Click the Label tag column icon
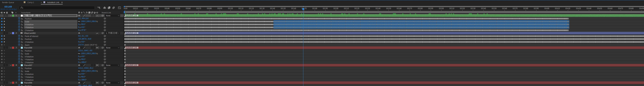Screen dimensions: 644x86 pyautogui.click(x=12, y=13)
